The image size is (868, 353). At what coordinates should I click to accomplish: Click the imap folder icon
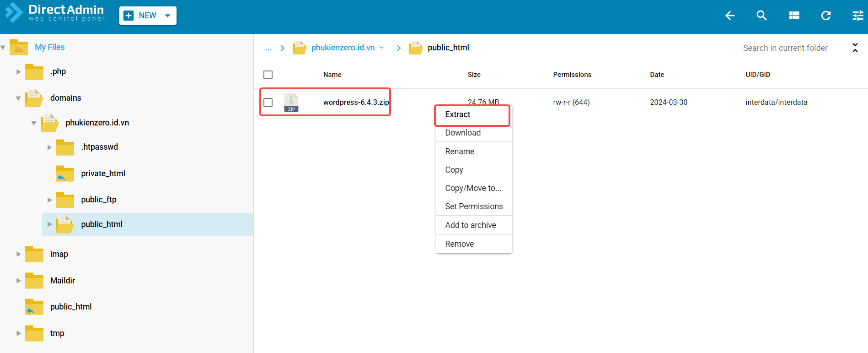pos(34,254)
